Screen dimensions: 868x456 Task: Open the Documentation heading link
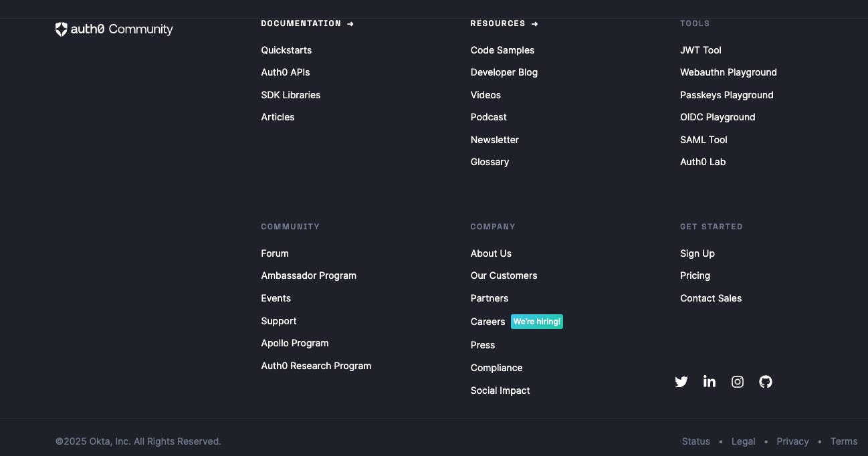tap(308, 23)
